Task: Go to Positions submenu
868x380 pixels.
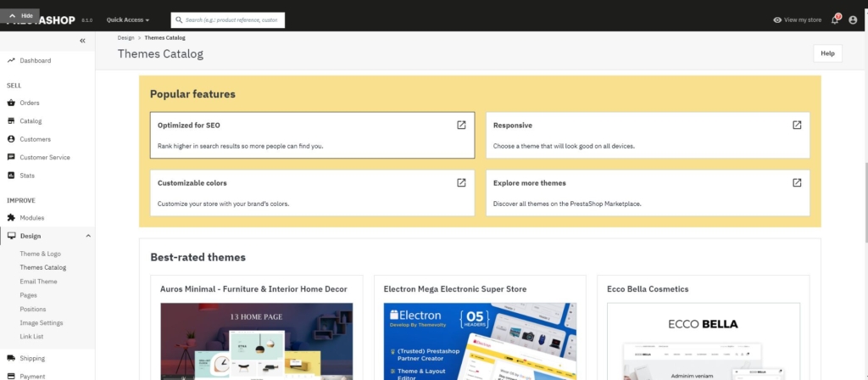Action: (x=33, y=309)
